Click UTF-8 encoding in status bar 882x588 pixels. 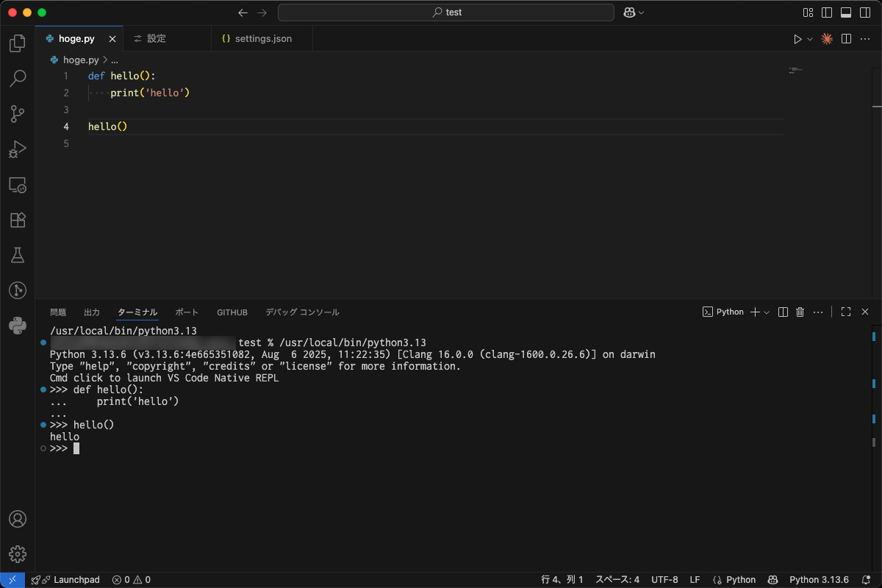pos(664,579)
